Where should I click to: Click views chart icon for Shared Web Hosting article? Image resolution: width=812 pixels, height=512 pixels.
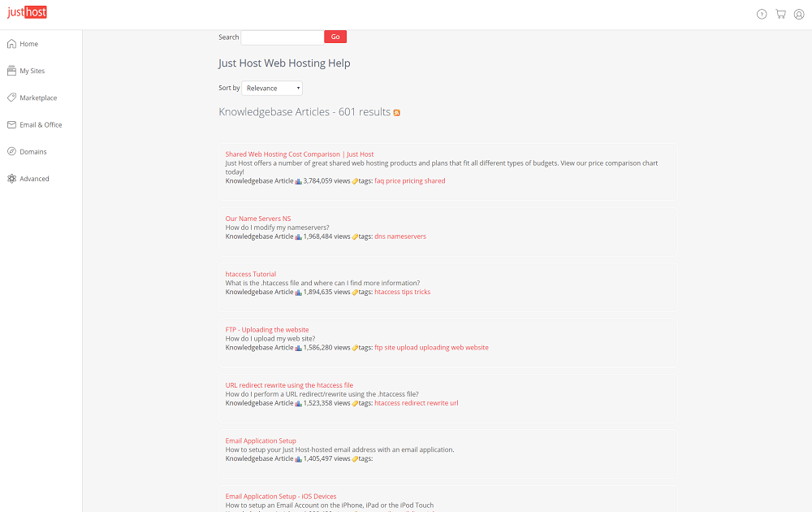tap(298, 181)
